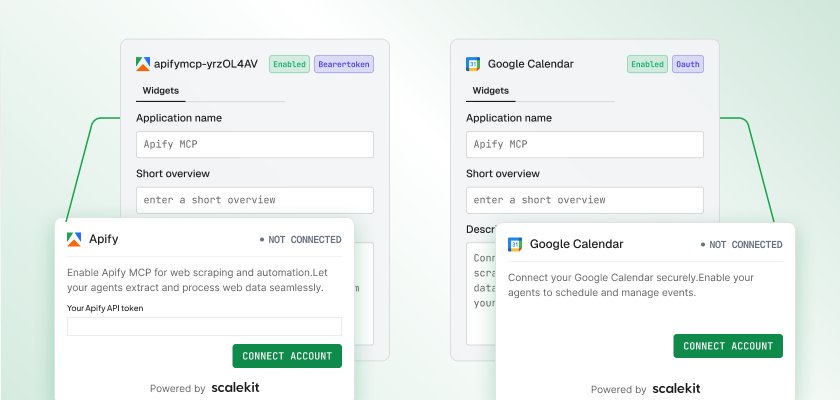
Task: Click the Enabled badge on the Google Calendar panel
Action: 647,64
